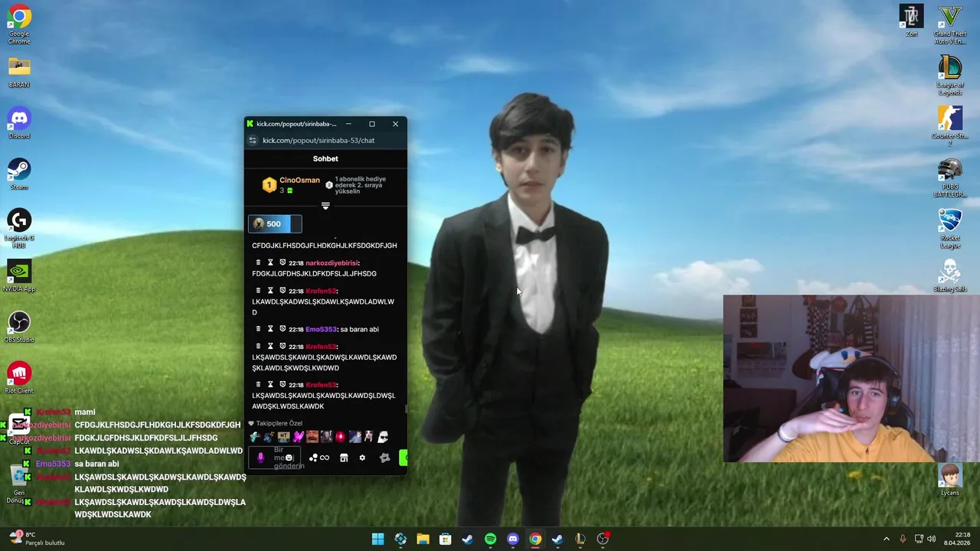The height and width of the screenshot is (551, 980).
Task: Open narkozdiyebirisi username in chat
Action: click(332, 262)
